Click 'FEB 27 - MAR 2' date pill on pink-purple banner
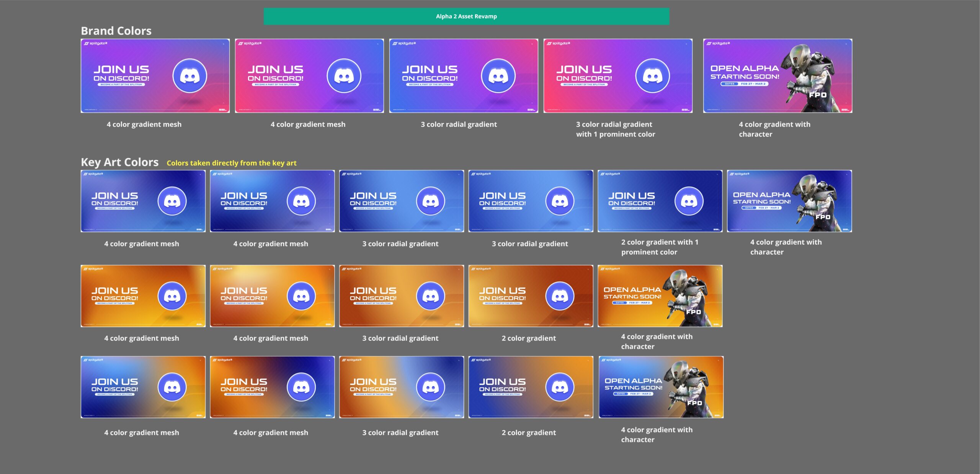Screen dimensions: 980x474 tap(753, 84)
